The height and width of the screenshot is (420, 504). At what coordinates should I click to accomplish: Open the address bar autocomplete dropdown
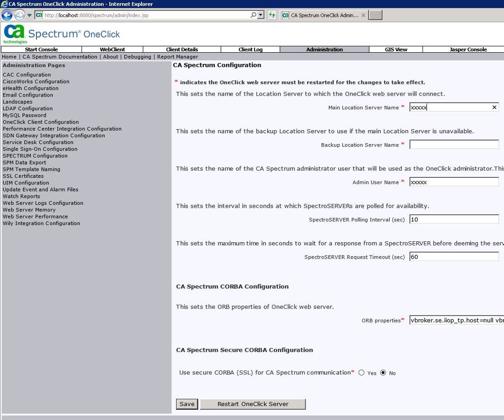pyautogui.click(x=261, y=15)
